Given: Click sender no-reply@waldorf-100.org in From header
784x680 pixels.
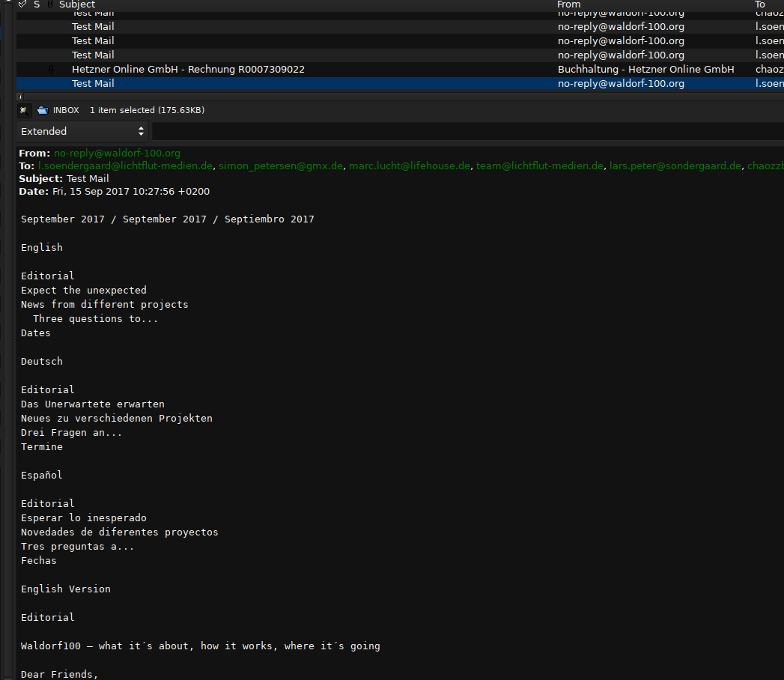Looking at the screenshot, I should pos(117,153).
